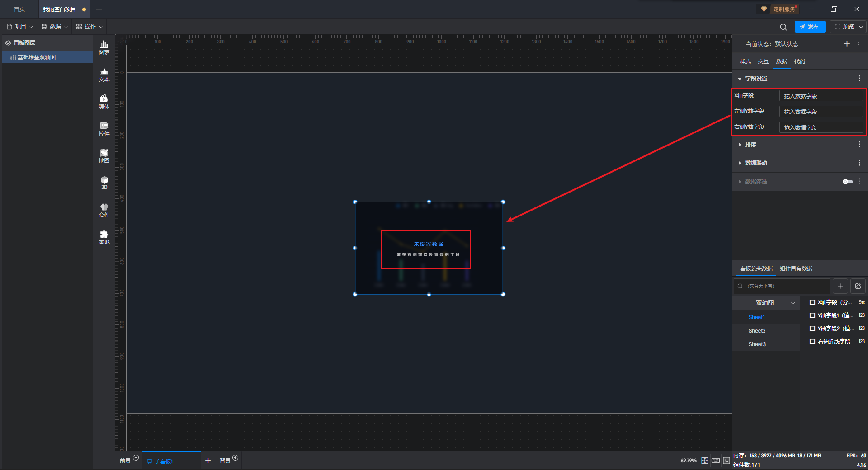Screen dimensions: 868x470
Task: Open the 套件 kit components panel
Action: (104, 210)
